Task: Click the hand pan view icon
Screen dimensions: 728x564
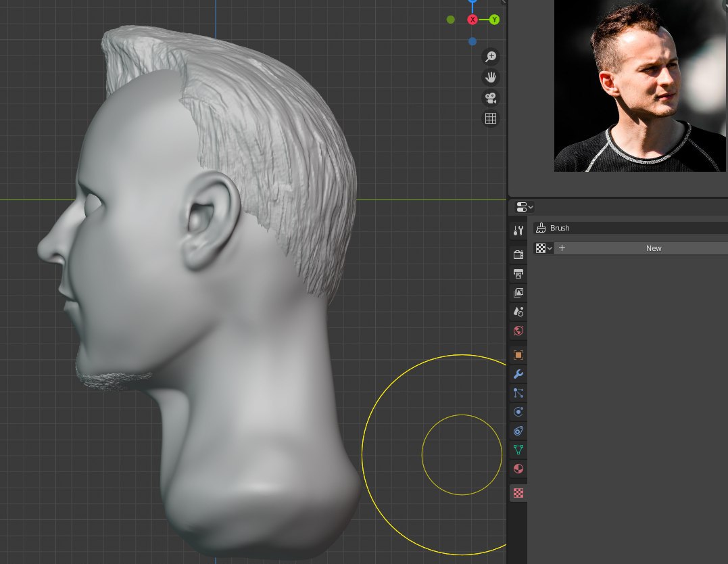Action: click(x=491, y=77)
